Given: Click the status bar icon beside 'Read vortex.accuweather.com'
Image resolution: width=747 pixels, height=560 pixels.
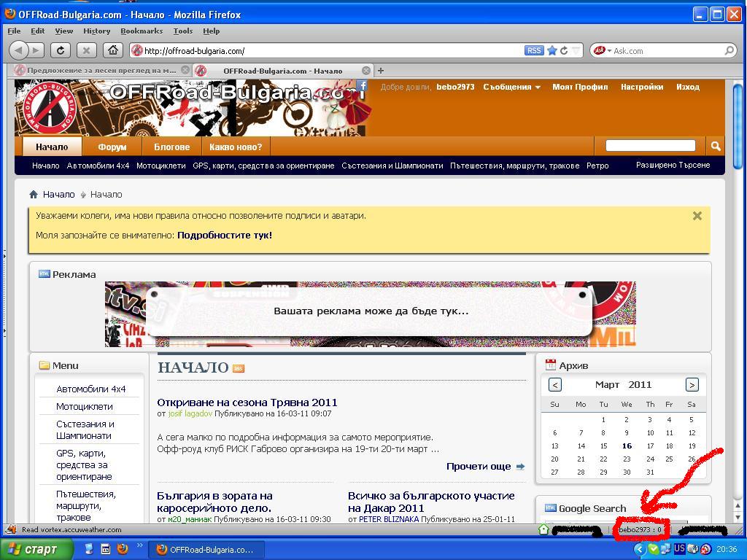Looking at the screenshot, I should point(10,529).
